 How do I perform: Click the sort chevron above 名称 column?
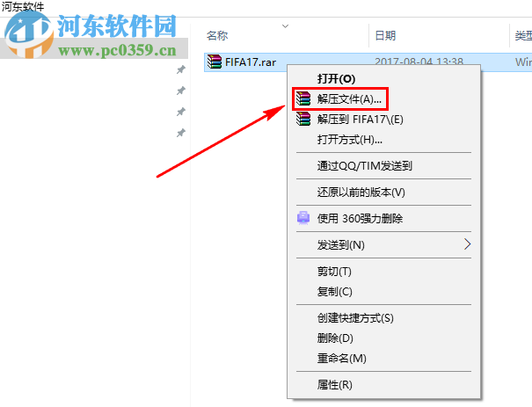[x=285, y=26]
